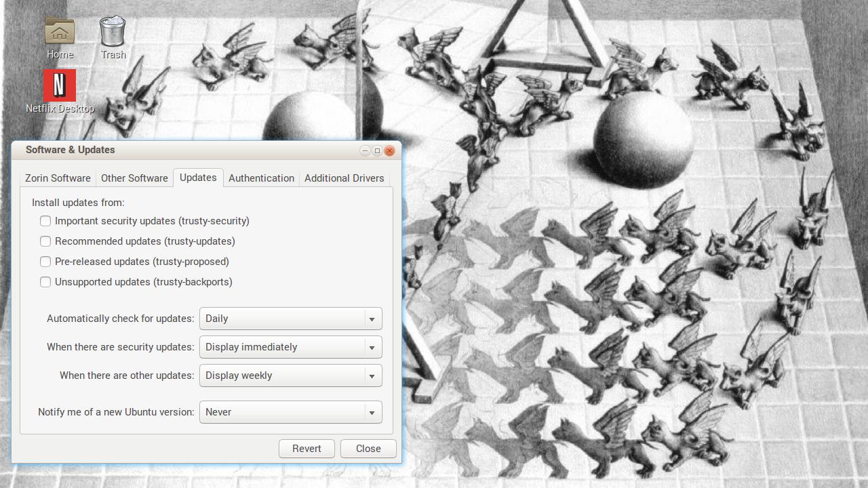This screenshot has height=488, width=868.
Task: Open the Additional Drivers tab
Action: click(x=344, y=178)
